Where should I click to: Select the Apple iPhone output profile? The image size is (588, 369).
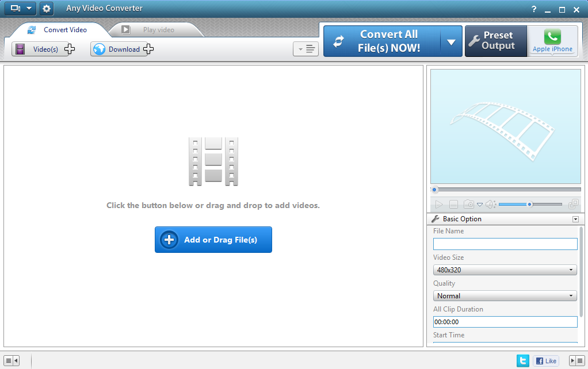(552, 41)
